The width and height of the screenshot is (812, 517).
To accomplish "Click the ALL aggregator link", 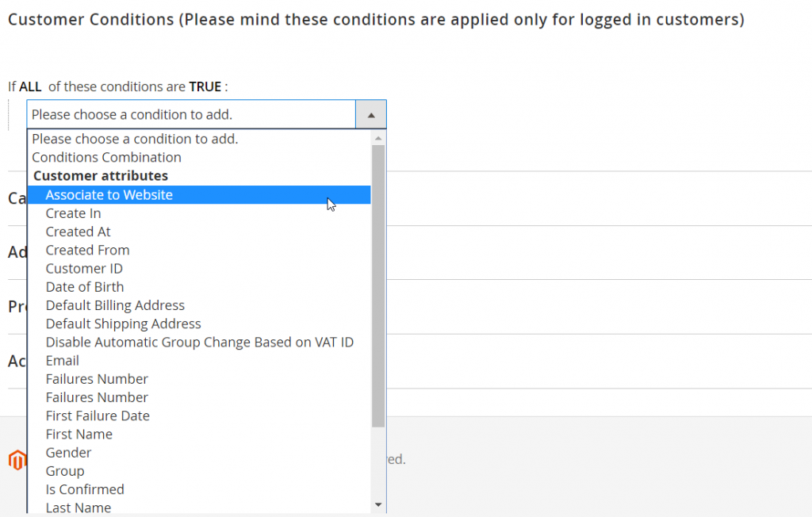I will pyautogui.click(x=30, y=86).
